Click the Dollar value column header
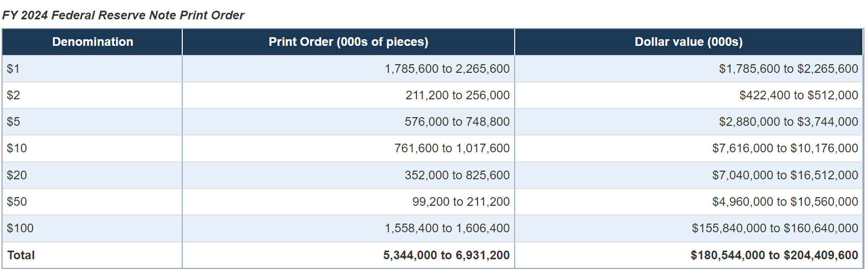The height and width of the screenshot is (272, 868). pyautogui.click(x=688, y=42)
